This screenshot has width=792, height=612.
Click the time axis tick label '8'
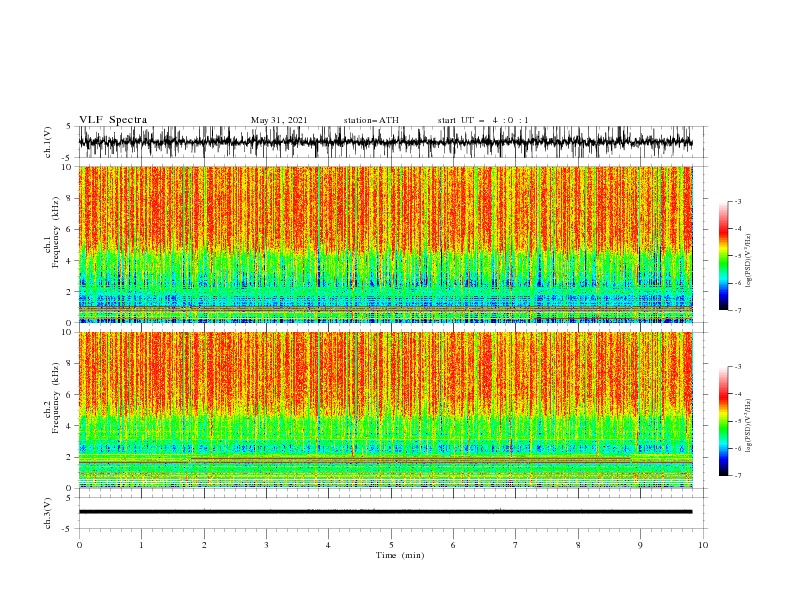578,545
